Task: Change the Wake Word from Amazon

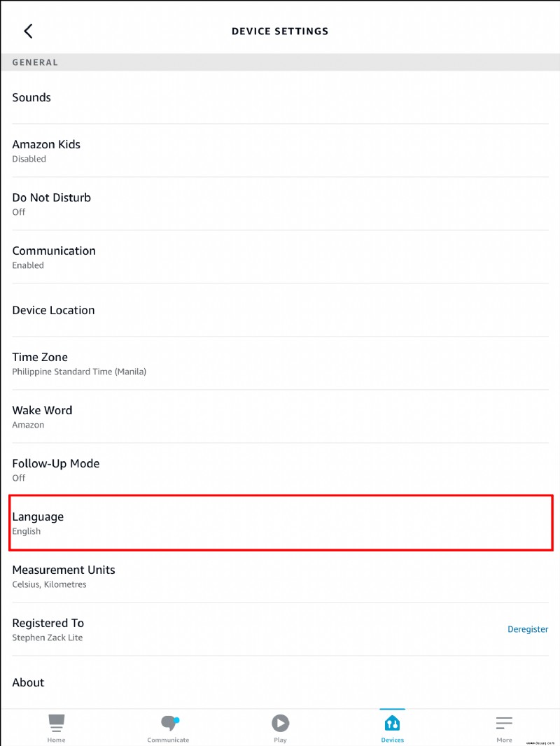Action: tap(280, 417)
